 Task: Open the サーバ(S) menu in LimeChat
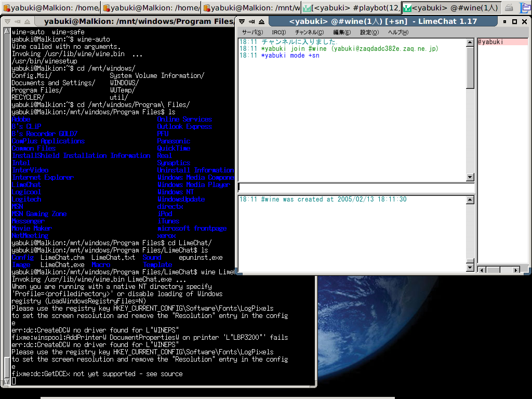point(252,32)
